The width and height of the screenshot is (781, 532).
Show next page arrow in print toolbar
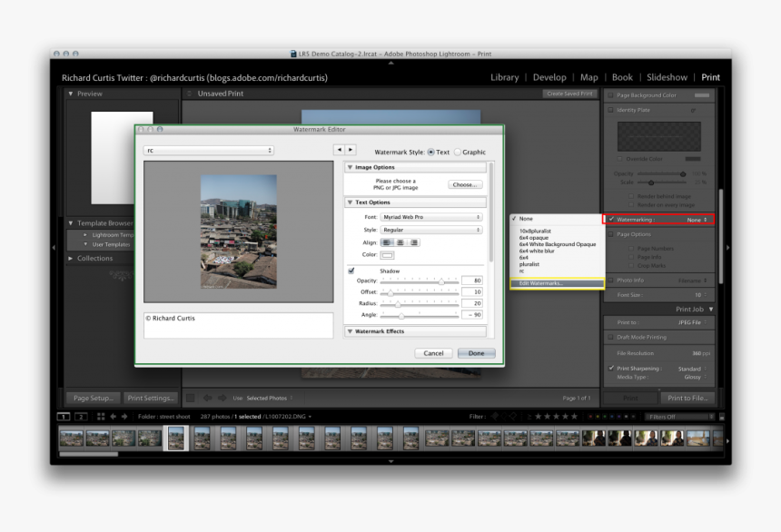pos(222,398)
